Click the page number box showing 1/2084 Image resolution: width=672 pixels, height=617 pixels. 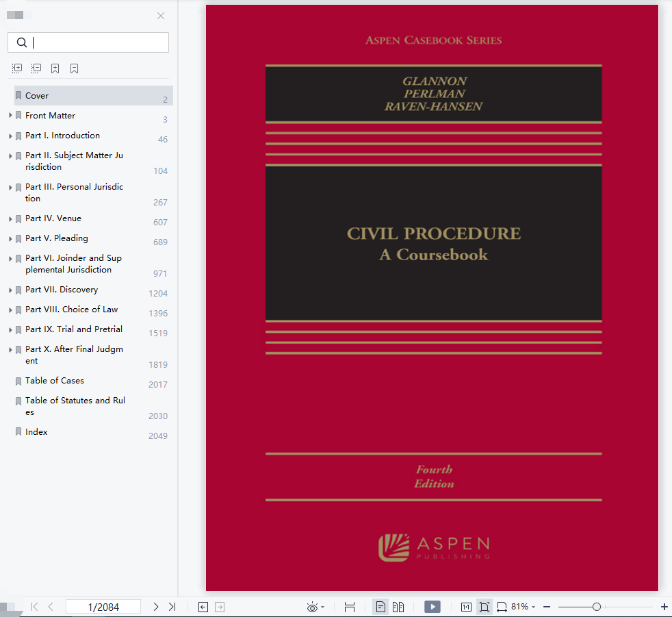point(103,607)
